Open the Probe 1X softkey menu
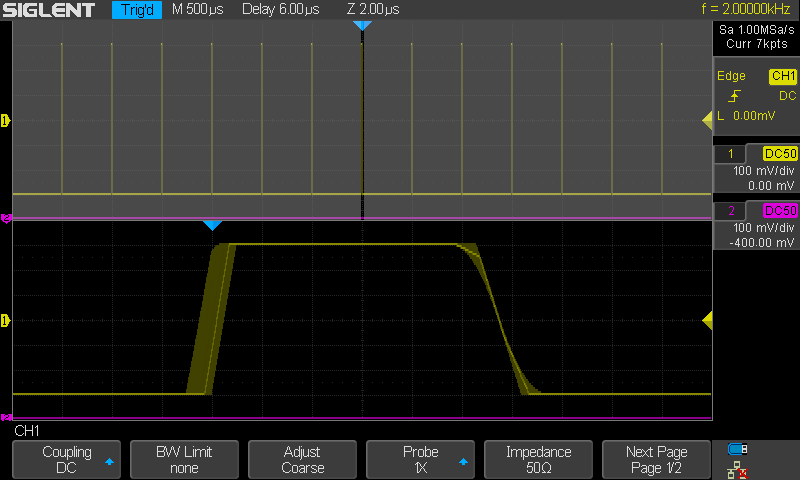Image resolution: width=800 pixels, height=480 pixels. click(420, 459)
